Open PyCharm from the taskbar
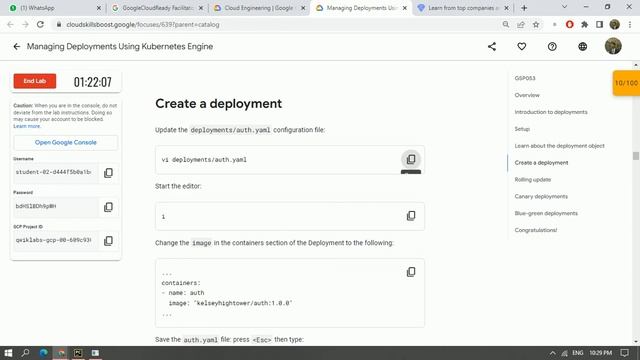Screen dimensions: 640x360 (78, 353)
